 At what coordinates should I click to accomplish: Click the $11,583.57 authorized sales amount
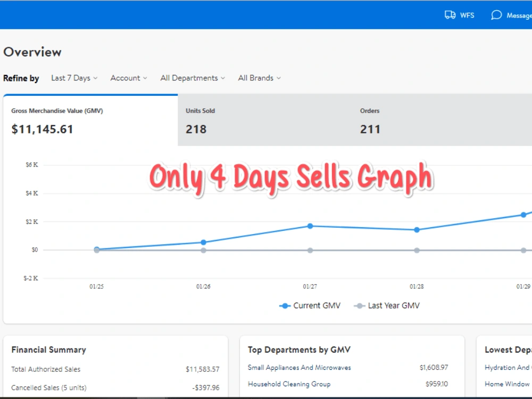pyautogui.click(x=203, y=369)
